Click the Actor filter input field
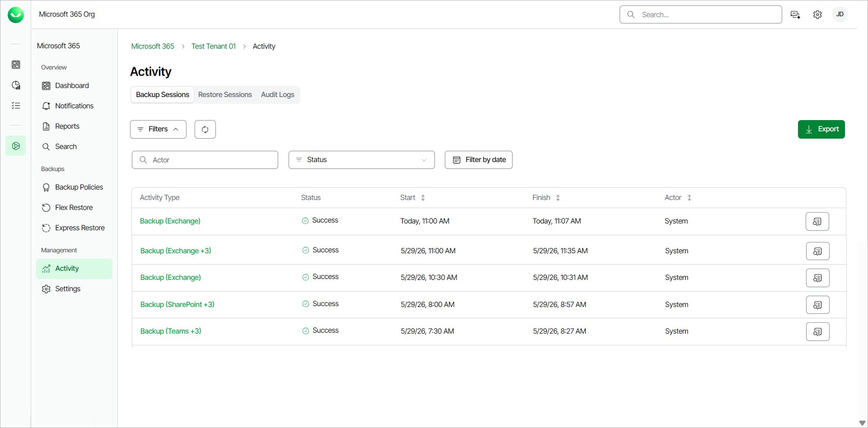Screen dimensions: 868x428 205,160
